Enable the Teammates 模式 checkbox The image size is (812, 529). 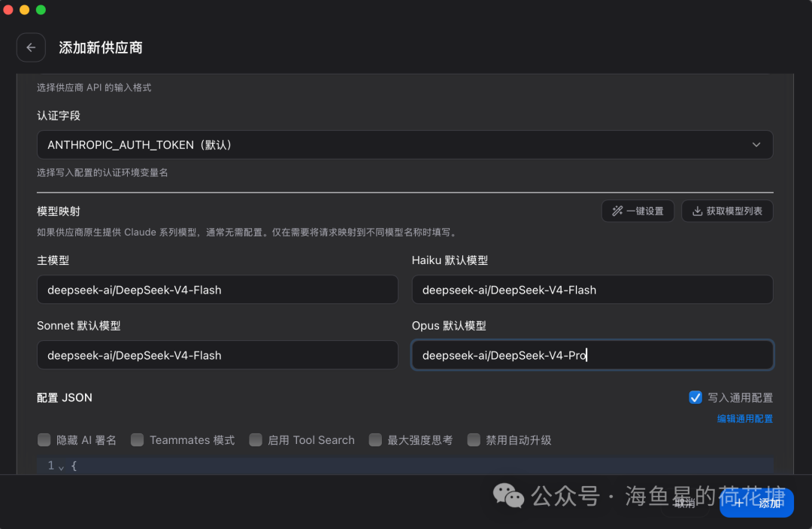pos(138,440)
